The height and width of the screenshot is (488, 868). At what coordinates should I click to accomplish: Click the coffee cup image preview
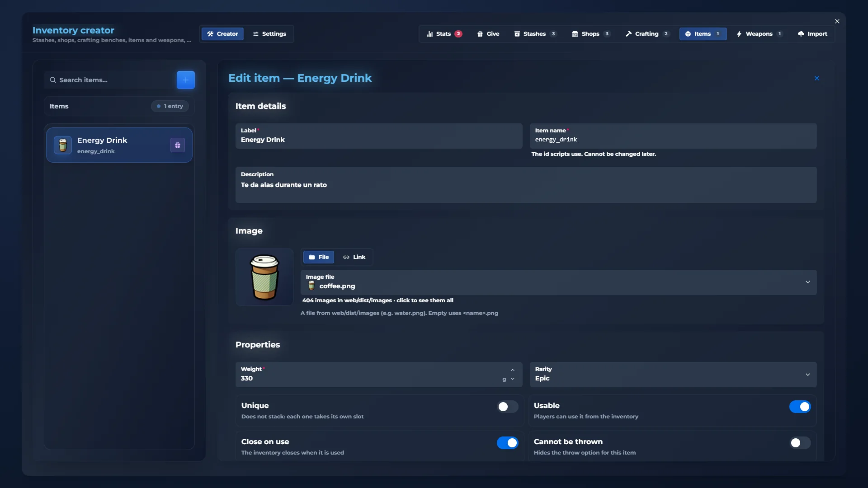pos(264,277)
